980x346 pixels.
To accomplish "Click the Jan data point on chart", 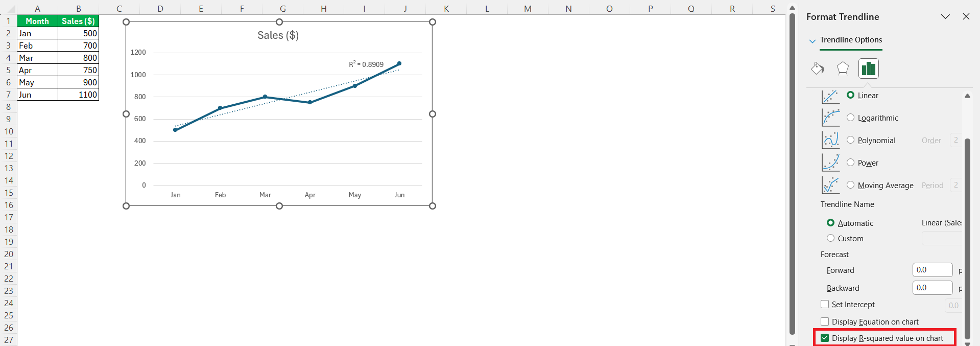I will coord(175,130).
